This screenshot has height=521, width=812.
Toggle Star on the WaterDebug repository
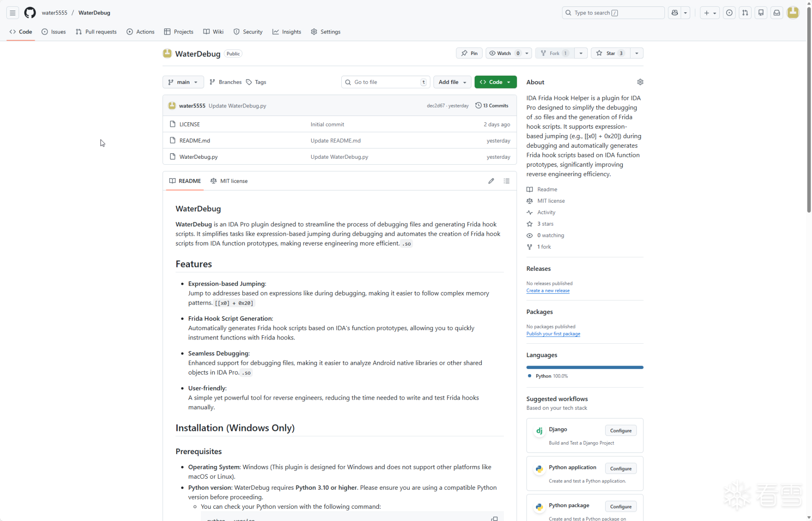[x=610, y=53]
